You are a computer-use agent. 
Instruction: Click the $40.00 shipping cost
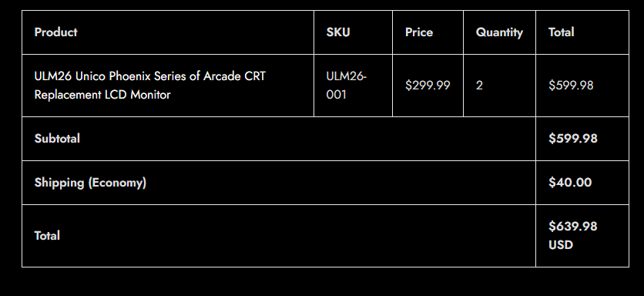570,183
